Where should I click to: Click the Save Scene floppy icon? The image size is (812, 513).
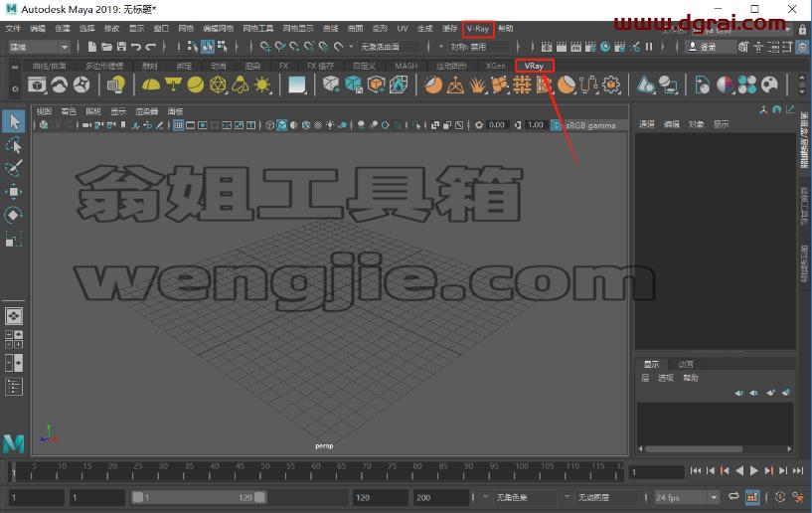121,47
